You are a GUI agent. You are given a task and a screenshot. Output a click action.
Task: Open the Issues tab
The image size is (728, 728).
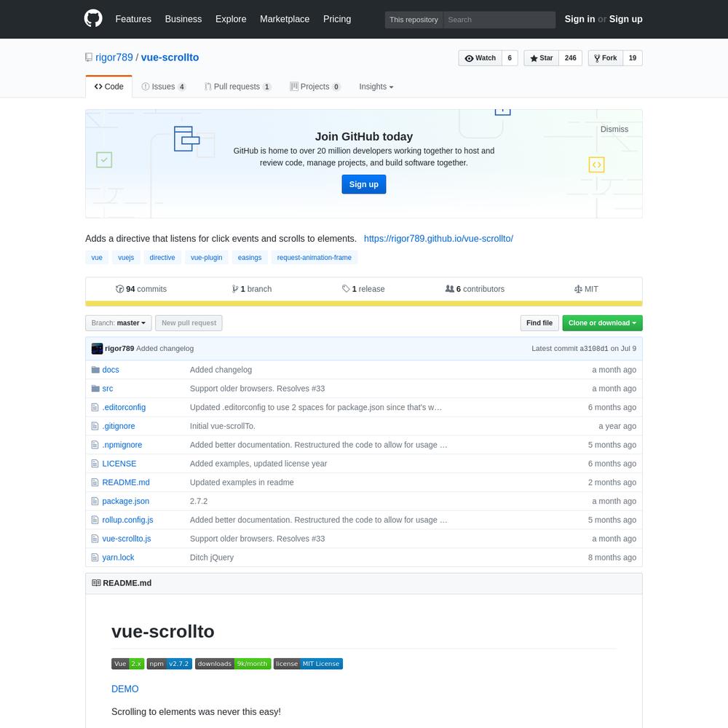[164, 87]
